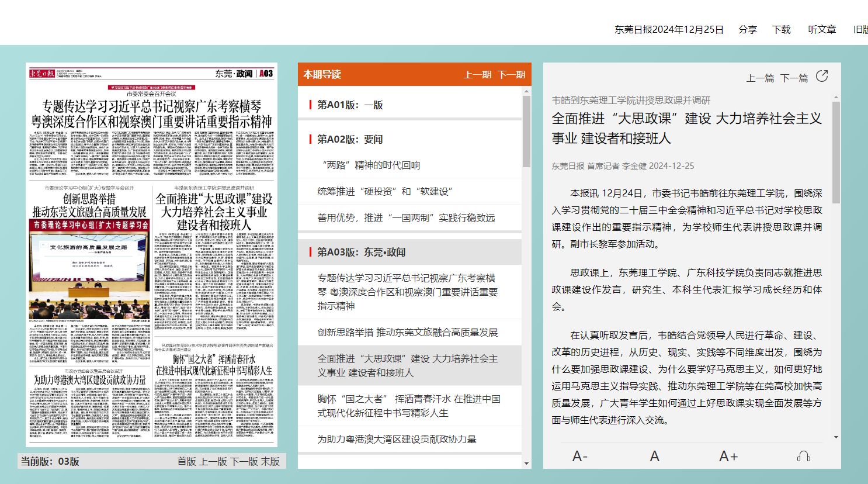Go to next issue 下一期
Screen dimensions: 868x484
511,75
